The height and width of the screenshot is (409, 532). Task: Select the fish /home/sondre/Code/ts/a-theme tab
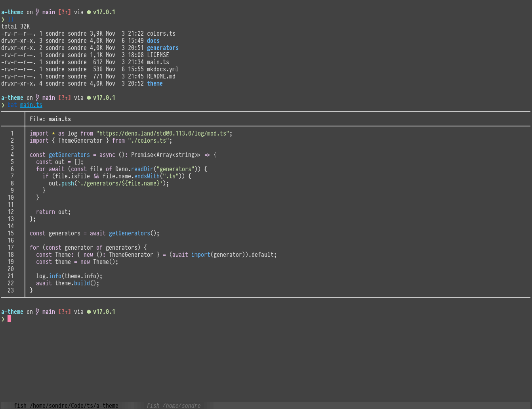tap(66, 405)
